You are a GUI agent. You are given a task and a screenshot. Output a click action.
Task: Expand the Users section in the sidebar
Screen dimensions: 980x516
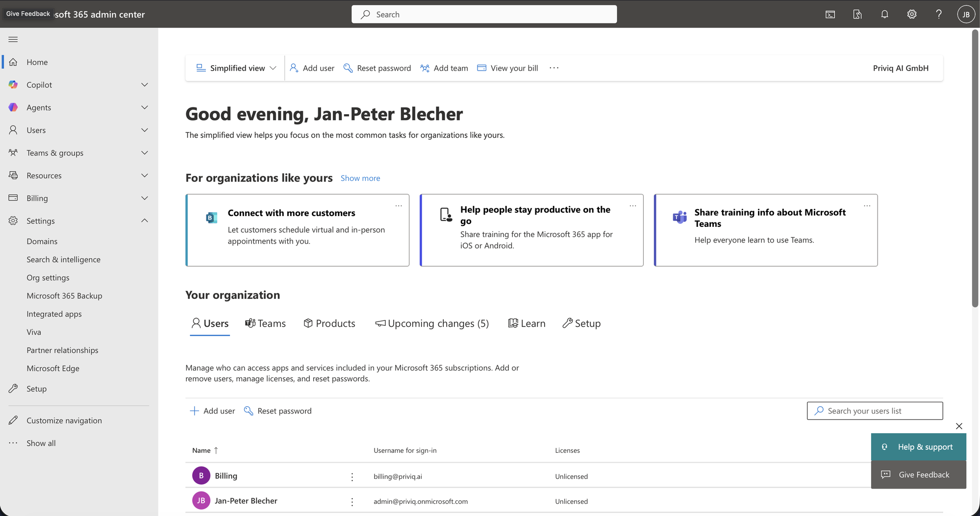tap(144, 130)
